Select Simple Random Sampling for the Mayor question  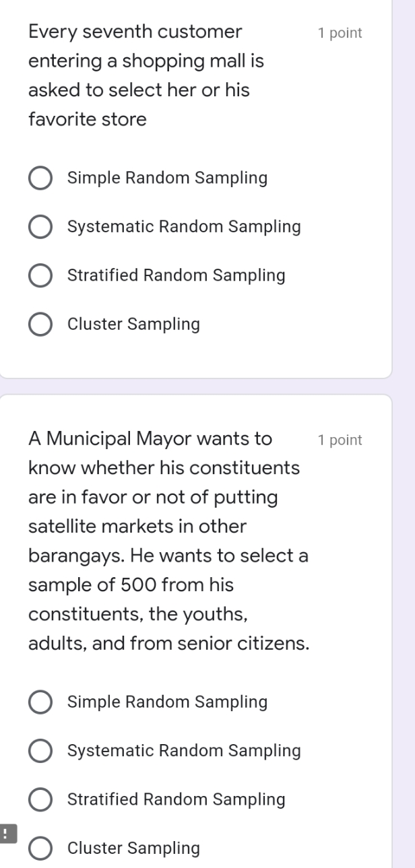[40, 702]
